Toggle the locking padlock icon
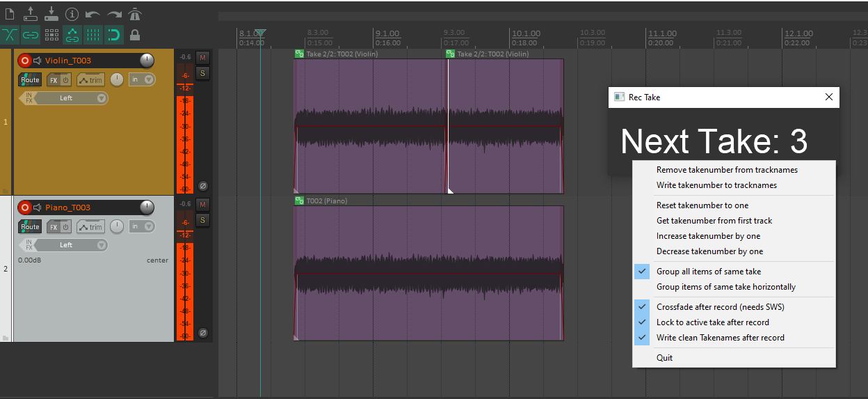This screenshot has height=399, width=868. pos(135,34)
